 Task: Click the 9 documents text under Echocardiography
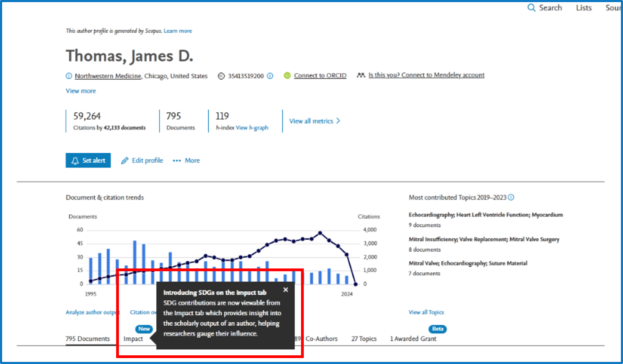click(x=425, y=225)
